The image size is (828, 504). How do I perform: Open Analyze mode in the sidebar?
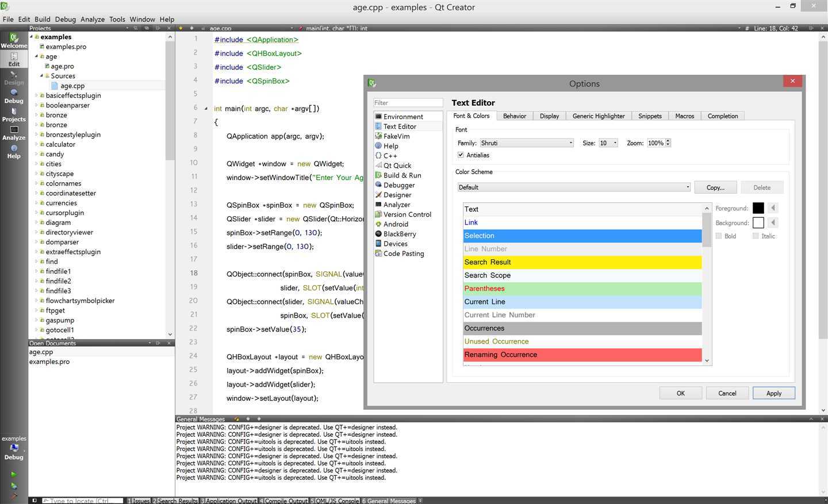tap(14, 133)
